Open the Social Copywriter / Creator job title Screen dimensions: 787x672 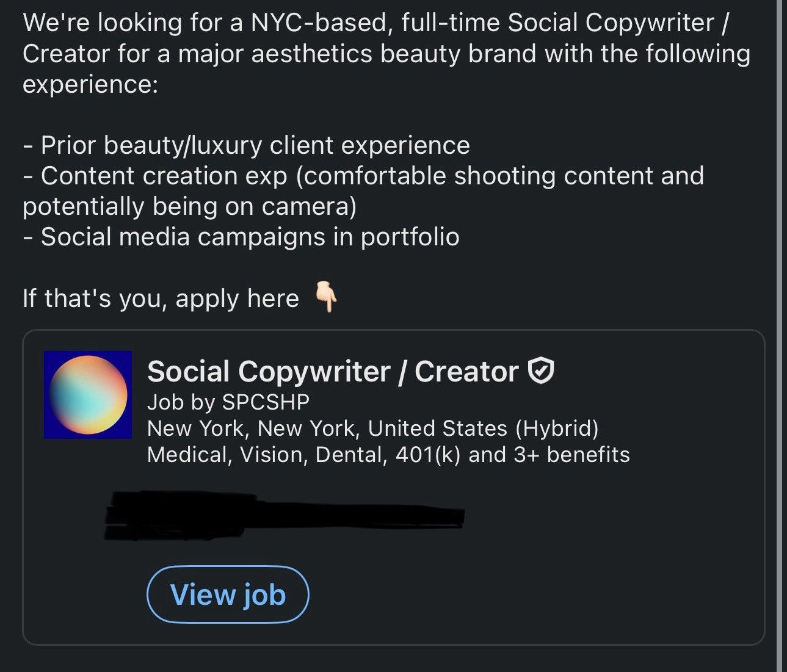(x=333, y=372)
